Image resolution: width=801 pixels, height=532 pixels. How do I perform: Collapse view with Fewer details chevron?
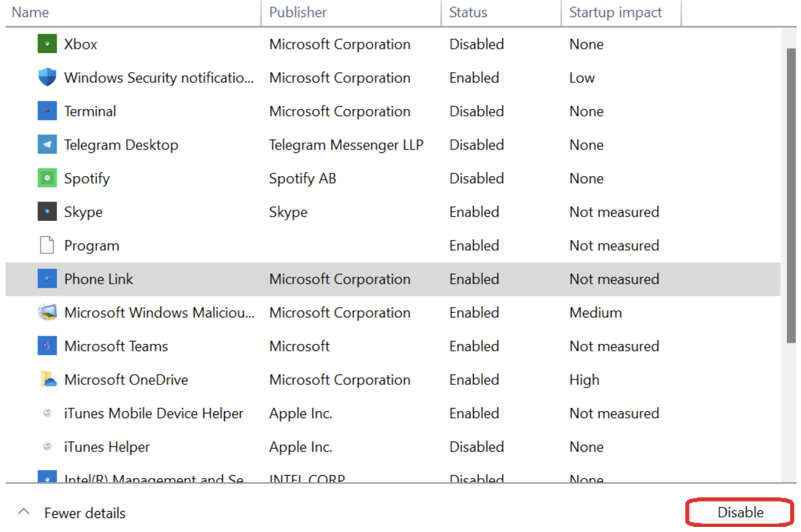23,513
